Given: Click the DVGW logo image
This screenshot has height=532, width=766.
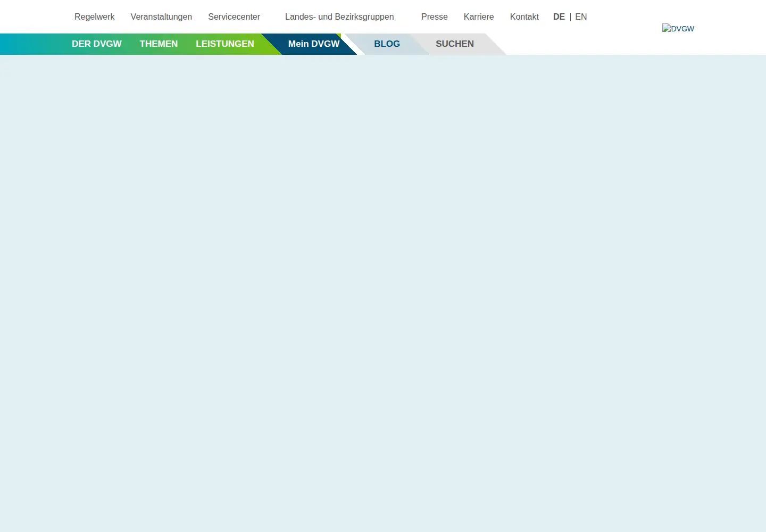Looking at the screenshot, I should (678, 29).
